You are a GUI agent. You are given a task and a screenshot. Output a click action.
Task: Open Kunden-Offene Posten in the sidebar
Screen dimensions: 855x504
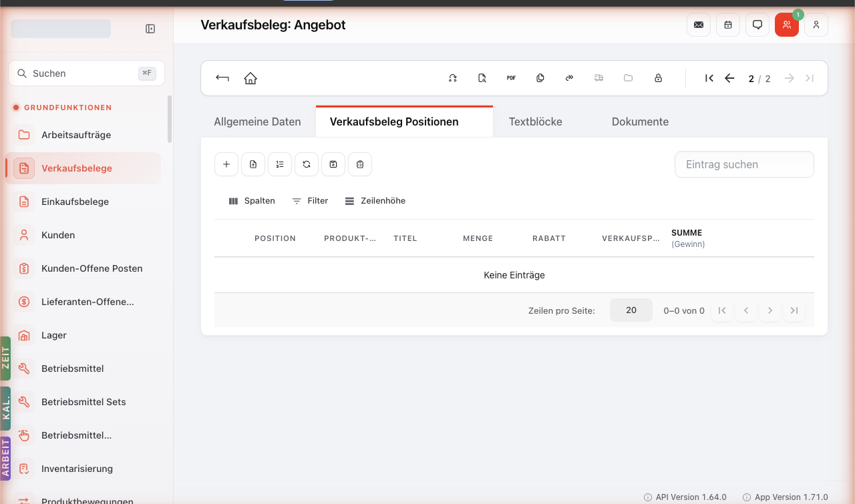83,268
